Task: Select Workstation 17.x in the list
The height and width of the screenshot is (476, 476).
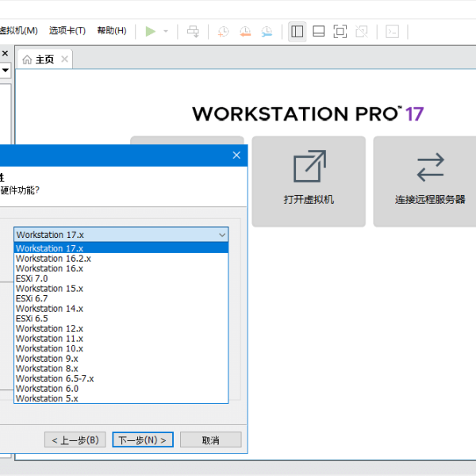Action: [121, 248]
